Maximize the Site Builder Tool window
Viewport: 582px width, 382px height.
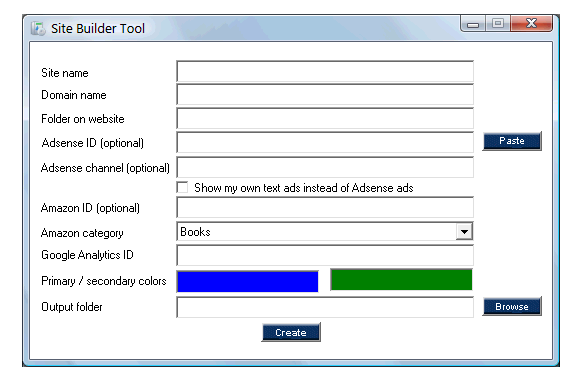(x=498, y=24)
